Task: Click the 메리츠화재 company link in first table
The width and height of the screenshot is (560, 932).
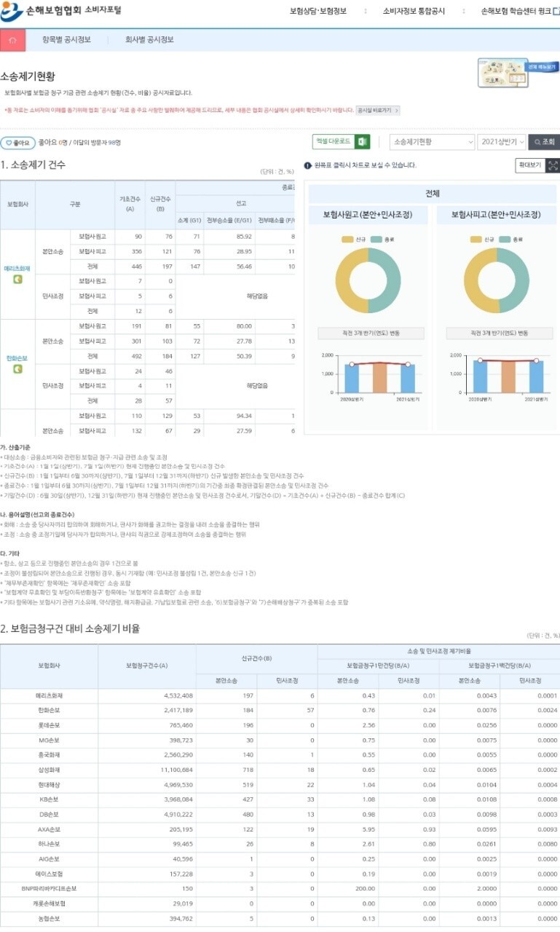Action: coord(17,269)
